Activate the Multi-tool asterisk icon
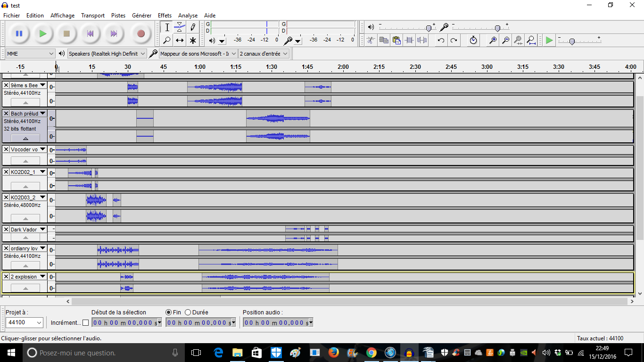 (193, 41)
